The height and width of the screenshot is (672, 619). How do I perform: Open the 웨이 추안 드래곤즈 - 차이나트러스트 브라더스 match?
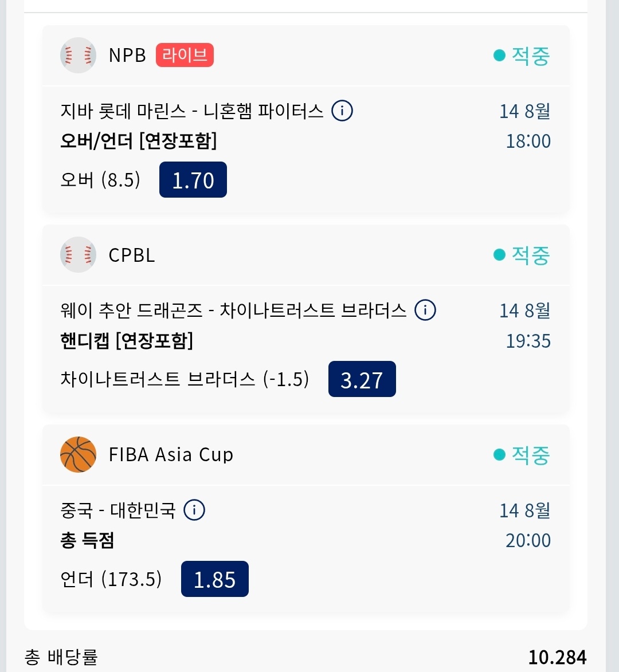point(233,311)
